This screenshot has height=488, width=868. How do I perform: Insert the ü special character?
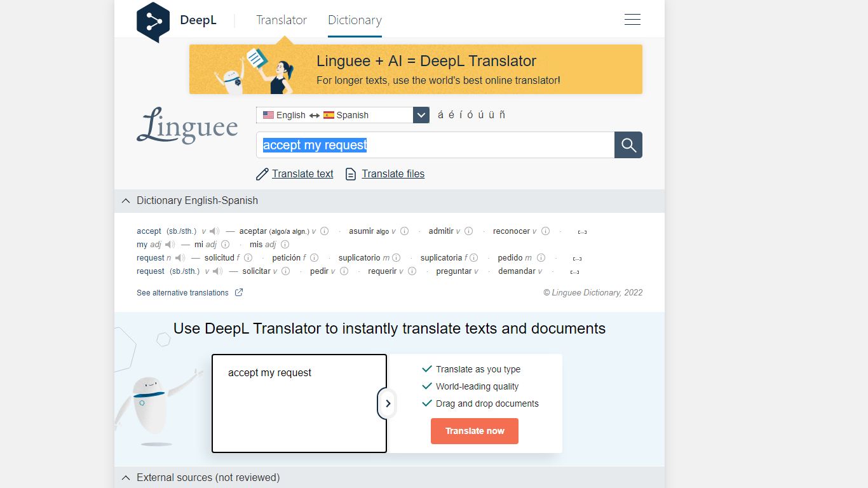[x=491, y=115]
